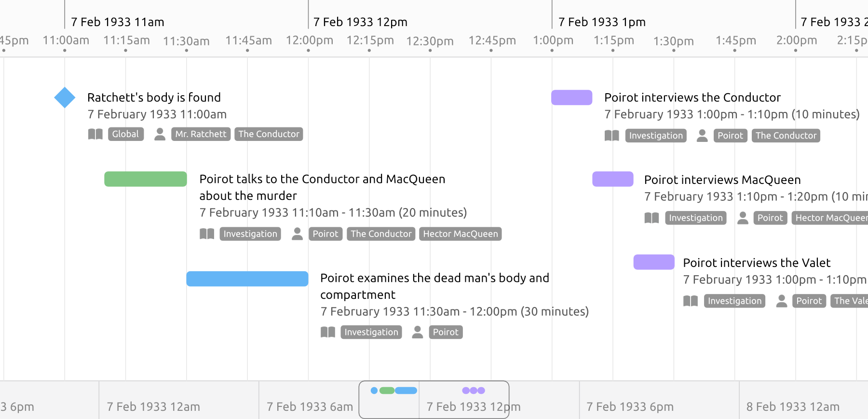The width and height of the screenshot is (868, 419).
Task: Click the green bar for Poirot talks event
Action: tap(145, 179)
